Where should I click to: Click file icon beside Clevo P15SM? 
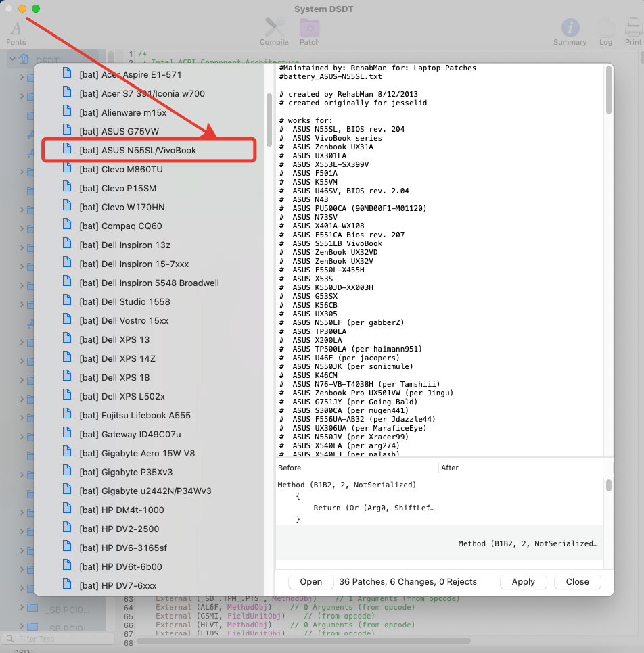coord(67,186)
